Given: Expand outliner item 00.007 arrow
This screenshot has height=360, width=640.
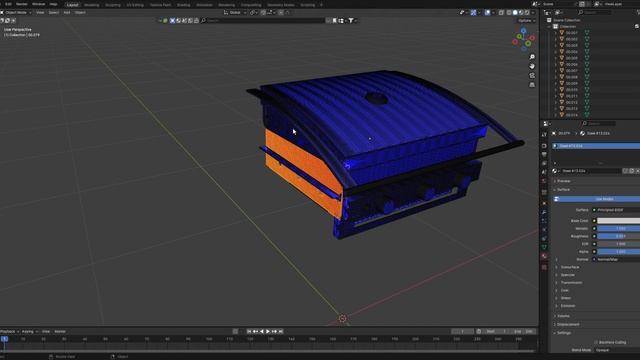Looking at the screenshot, I should (x=556, y=71).
